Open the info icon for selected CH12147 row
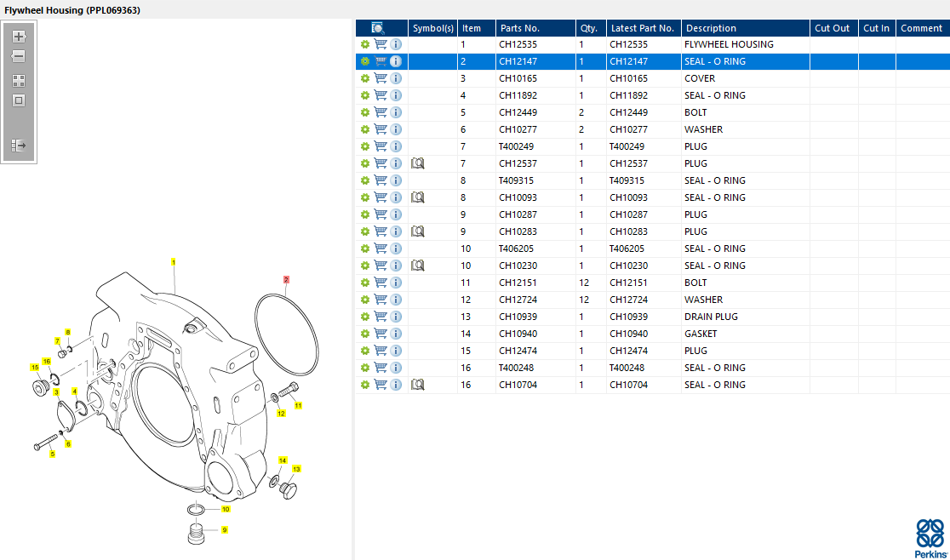 pos(396,61)
